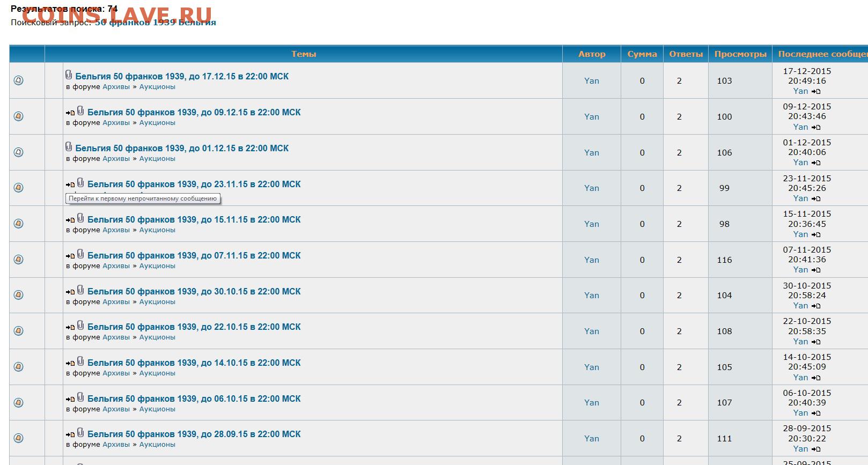Click attachment paperclip of 14.10.15 topic
The image size is (868, 465).
pos(80,361)
